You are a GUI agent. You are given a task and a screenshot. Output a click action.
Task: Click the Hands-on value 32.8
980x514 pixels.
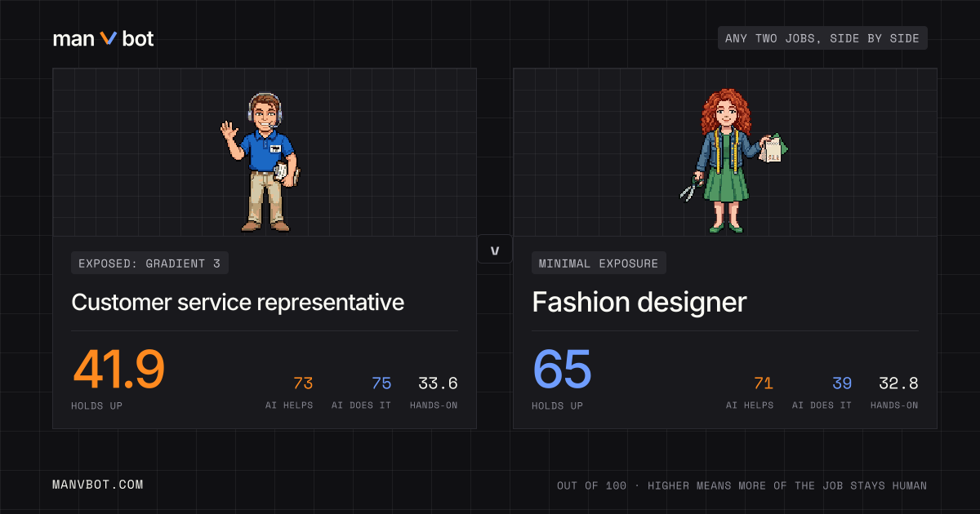(x=898, y=383)
